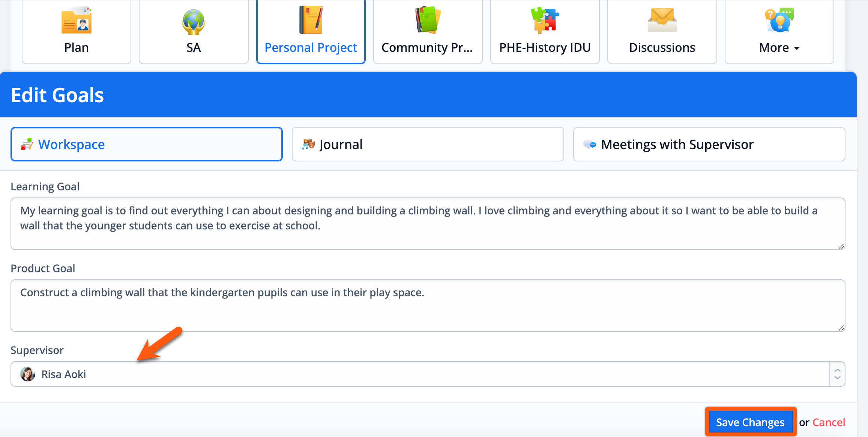Open the Plan tab
The width and height of the screenshot is (868, 437).
click(77, 32)
